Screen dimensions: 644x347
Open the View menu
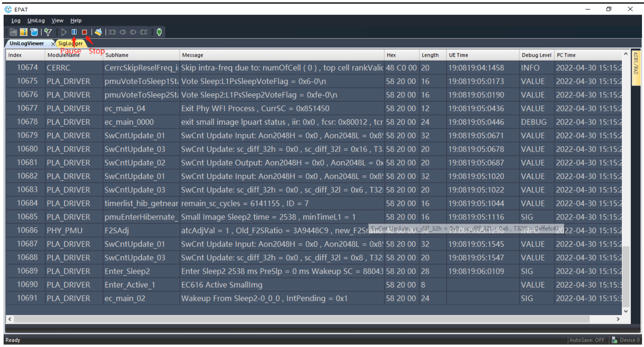coord(57,21)
